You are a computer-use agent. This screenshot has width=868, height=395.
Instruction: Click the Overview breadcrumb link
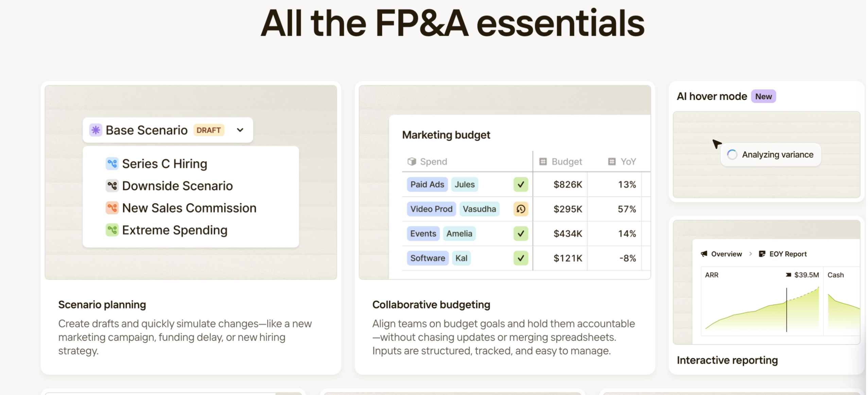(726, 254)
